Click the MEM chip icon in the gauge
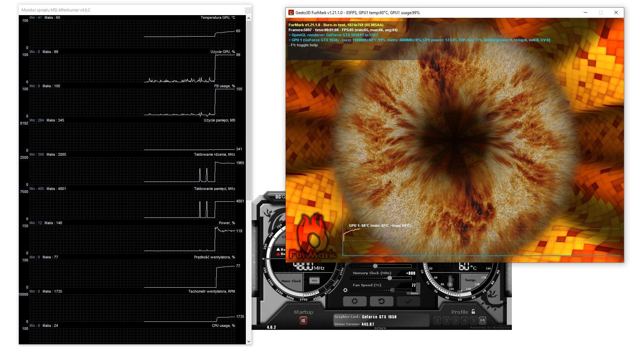The height and width of the screenshot is (349, 644). tap(314, 281)
